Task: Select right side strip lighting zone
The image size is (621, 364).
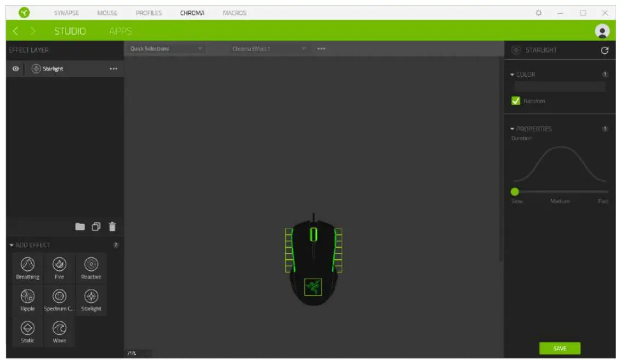Action: pyautogui.click(x=338, y=251)
